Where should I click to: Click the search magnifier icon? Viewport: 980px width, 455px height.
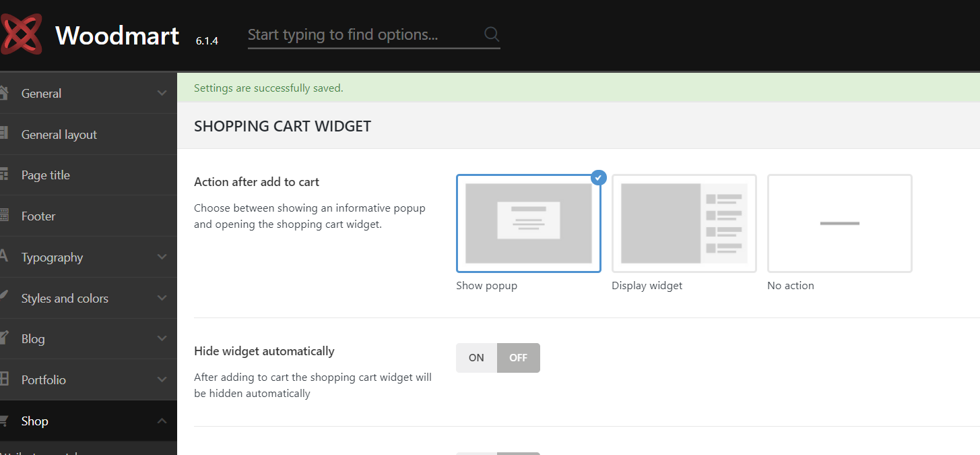(x=492, y=34)
